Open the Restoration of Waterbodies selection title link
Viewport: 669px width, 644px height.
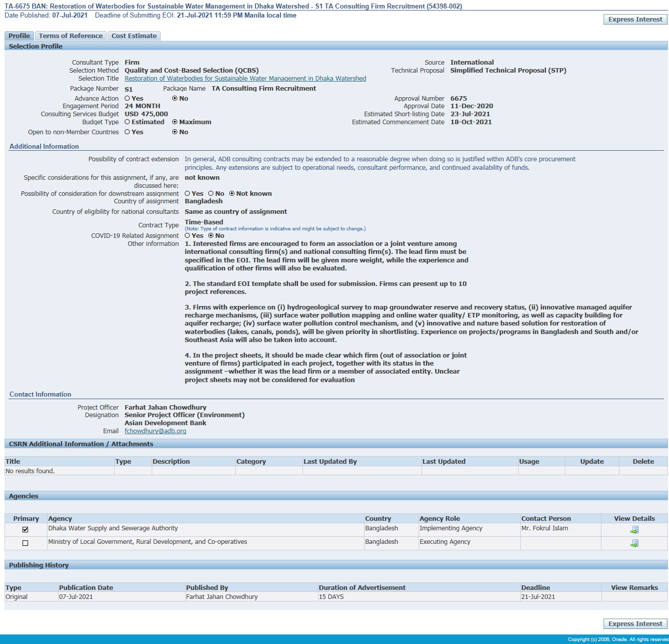[245, 79]
